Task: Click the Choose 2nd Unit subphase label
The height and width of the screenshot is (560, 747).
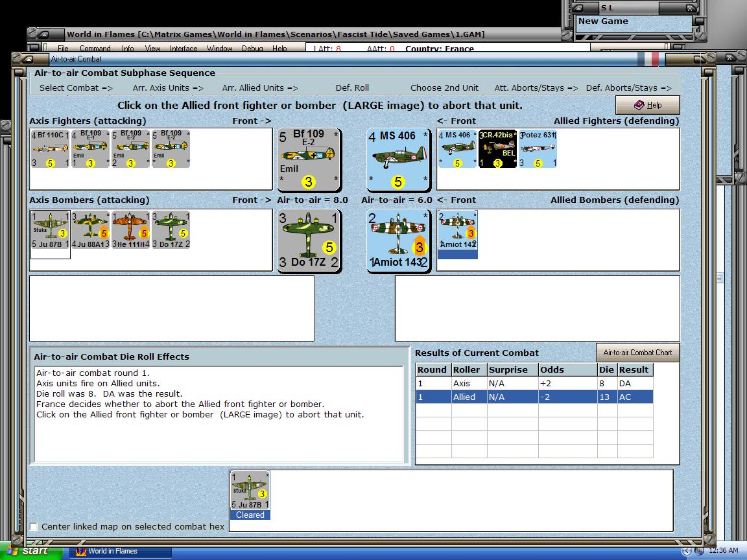Action: pyautogui.click(x=444, y=87)
